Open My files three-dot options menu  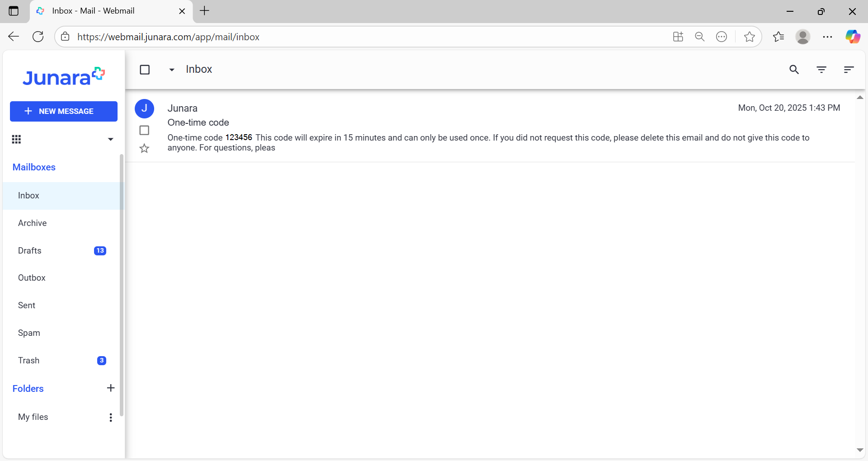(111, 417)
